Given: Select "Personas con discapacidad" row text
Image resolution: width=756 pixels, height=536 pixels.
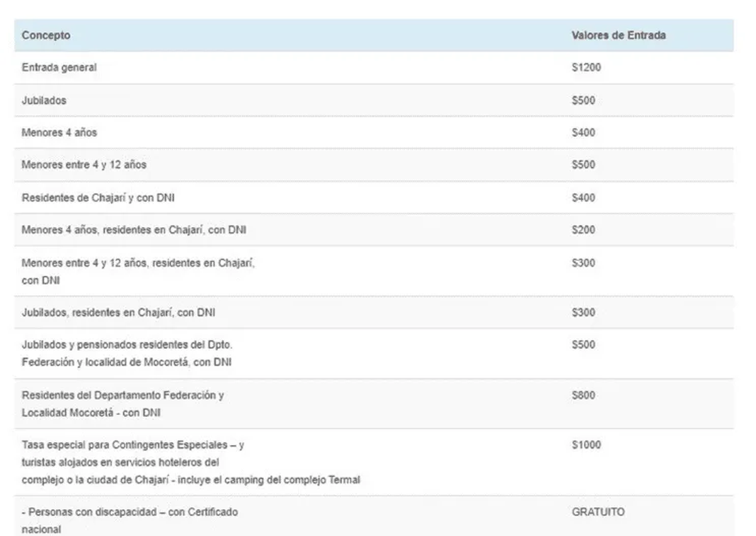Looking at the screenshot, I should tap(130, 512).
